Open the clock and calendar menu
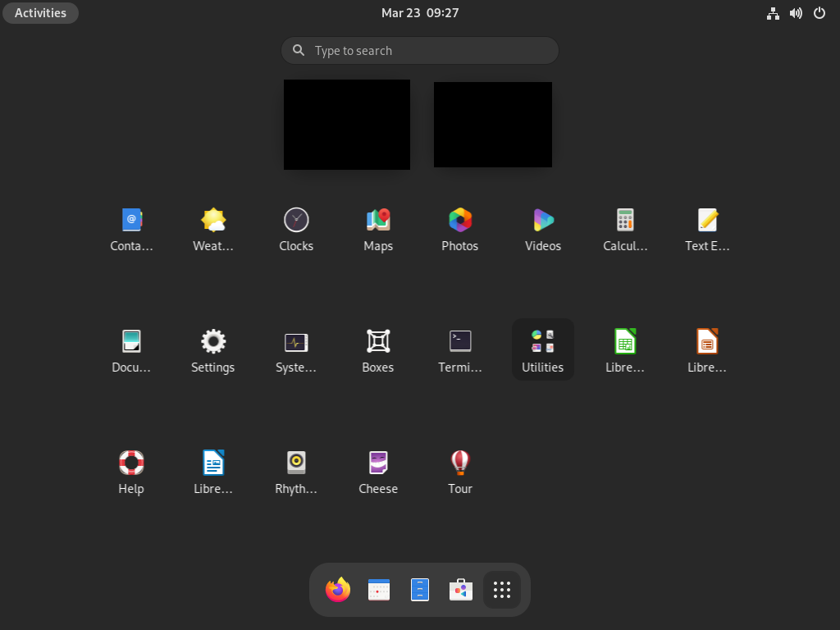 420,13
